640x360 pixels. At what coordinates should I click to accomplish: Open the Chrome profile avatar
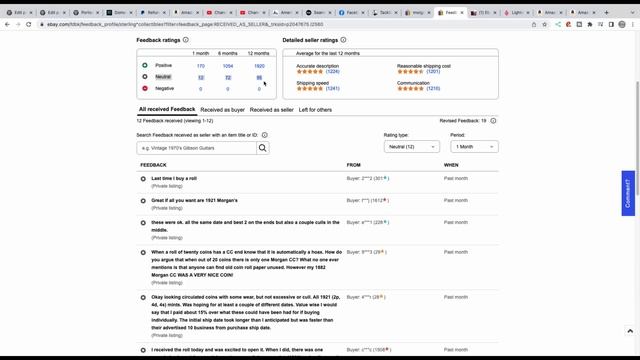(x=622, y=24)
